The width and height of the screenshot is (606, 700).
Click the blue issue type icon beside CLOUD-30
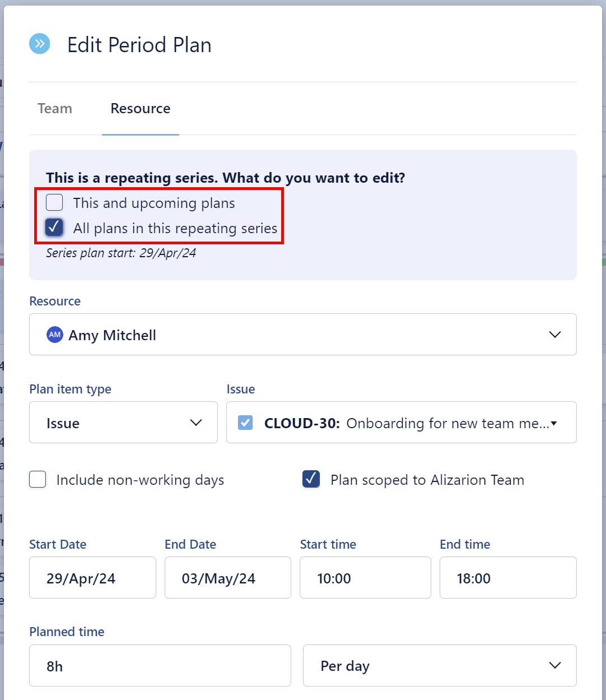click(245, 423)
